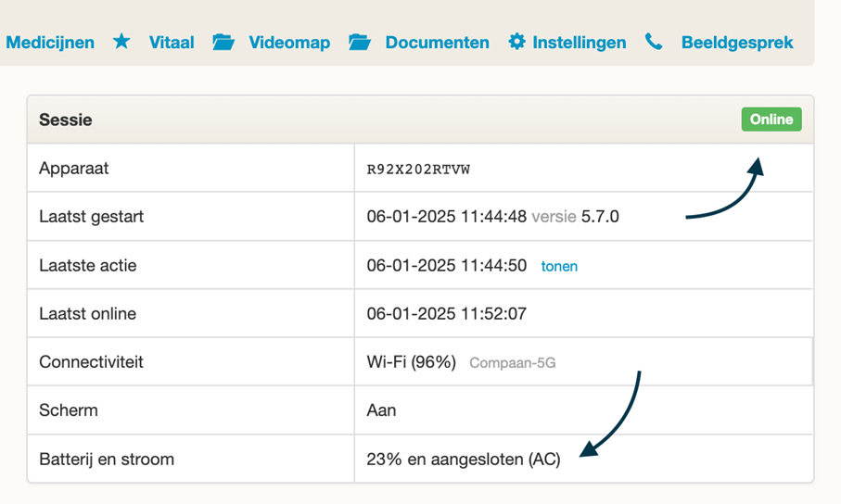Click the phone icon beside Beeldgesprek
The width and height of the screenshot is (841, 504).
tap(654, 42)
